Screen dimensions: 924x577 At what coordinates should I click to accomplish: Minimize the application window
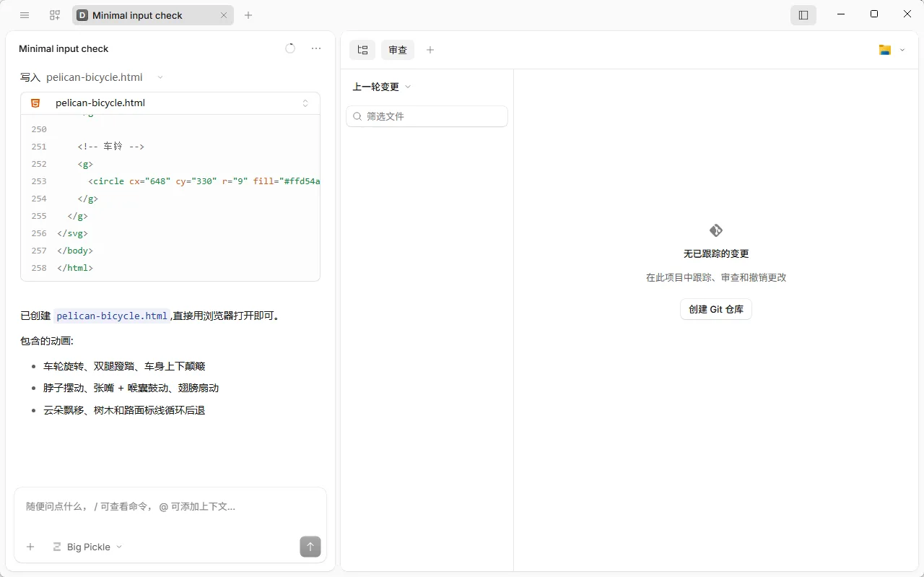click(x=841, y=14)
